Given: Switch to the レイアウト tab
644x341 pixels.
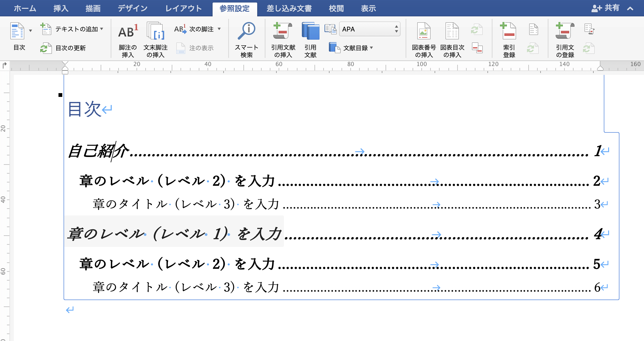Looking at the screenshot, I should (x=184, y=8).
